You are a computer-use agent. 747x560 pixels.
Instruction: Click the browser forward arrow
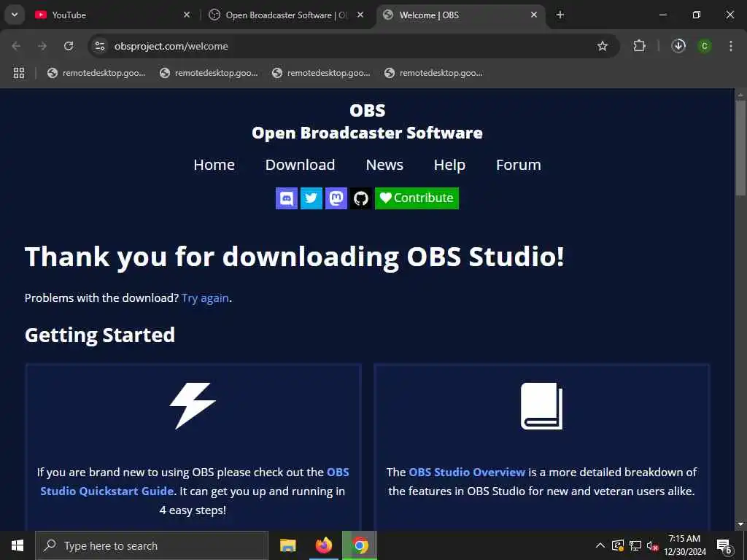42,46
